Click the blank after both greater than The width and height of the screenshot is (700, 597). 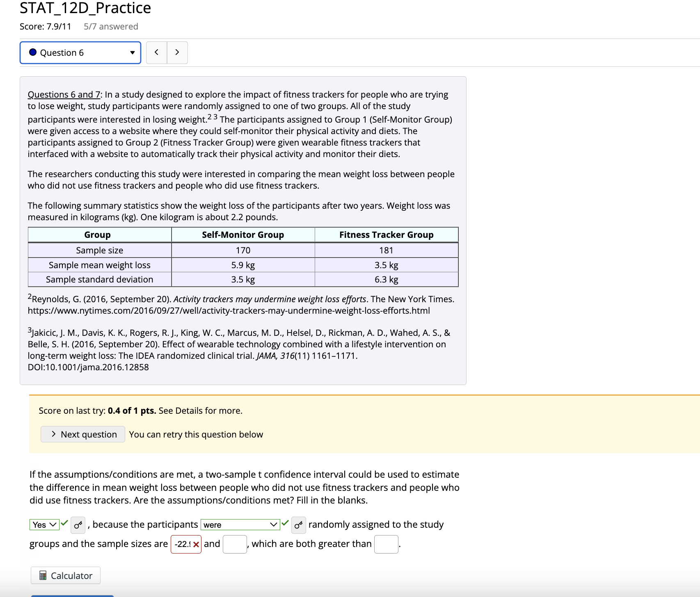tap(386, 544)
